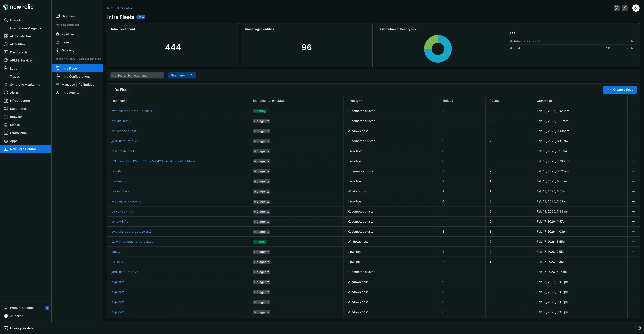
Task: Open Errors Inbox in the sidebar
Action: (18, 133)
